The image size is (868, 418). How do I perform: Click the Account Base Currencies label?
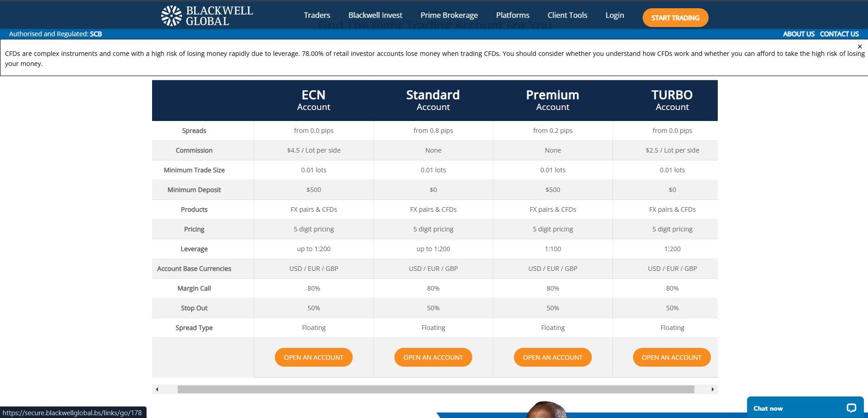point(194,269)
